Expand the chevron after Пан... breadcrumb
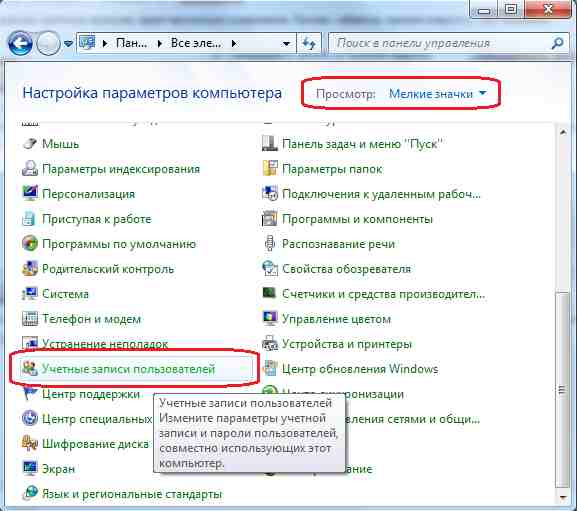 tap(160, 44)
